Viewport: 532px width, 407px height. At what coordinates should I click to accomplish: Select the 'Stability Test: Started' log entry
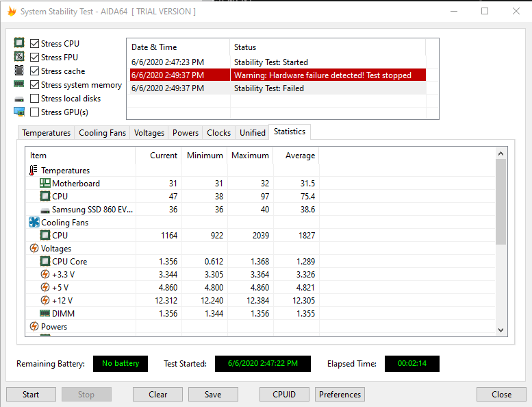tap(277, 62)
